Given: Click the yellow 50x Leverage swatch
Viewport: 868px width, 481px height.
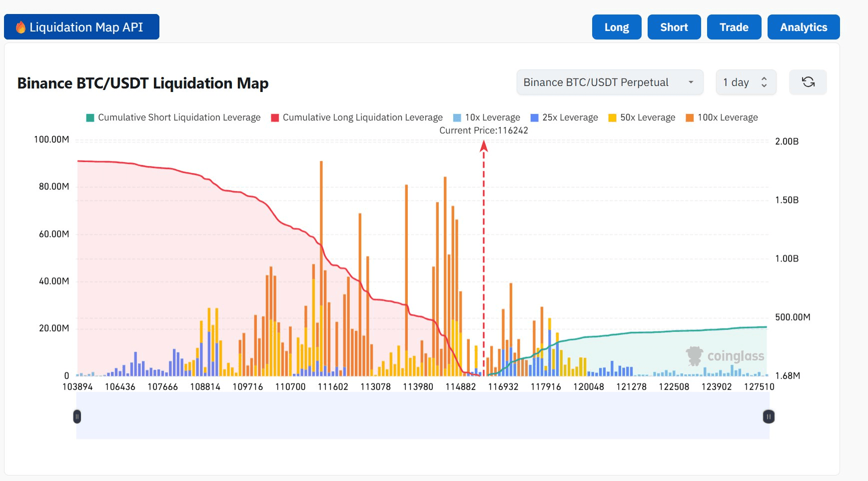Looking at the screenshot, I should point(612,118).
